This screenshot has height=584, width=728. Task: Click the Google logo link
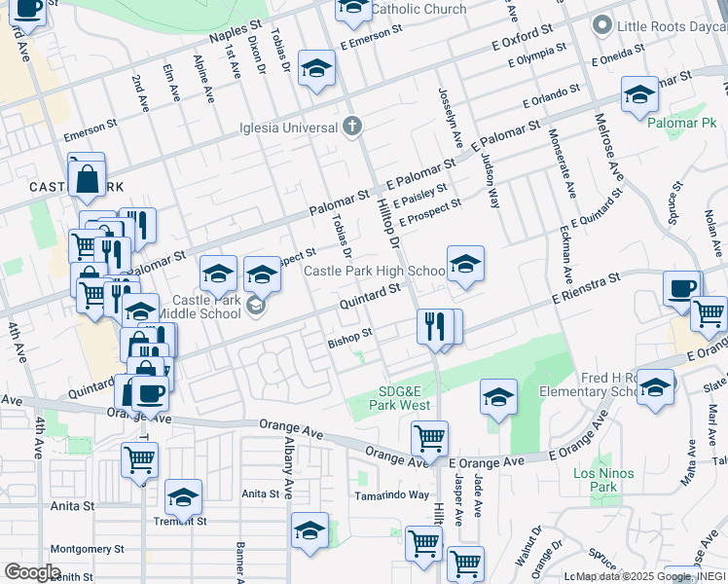point(32,573)
